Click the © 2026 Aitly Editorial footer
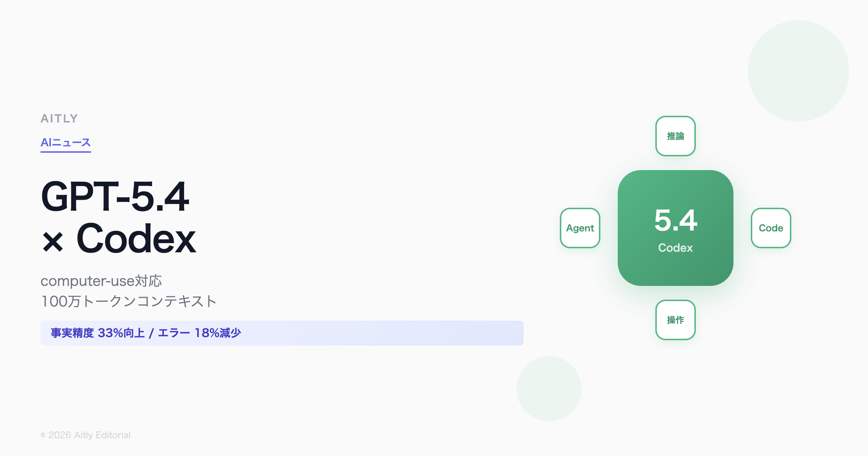Image resolution: width=868 pixels, height=456 pixels. point(85,435)
